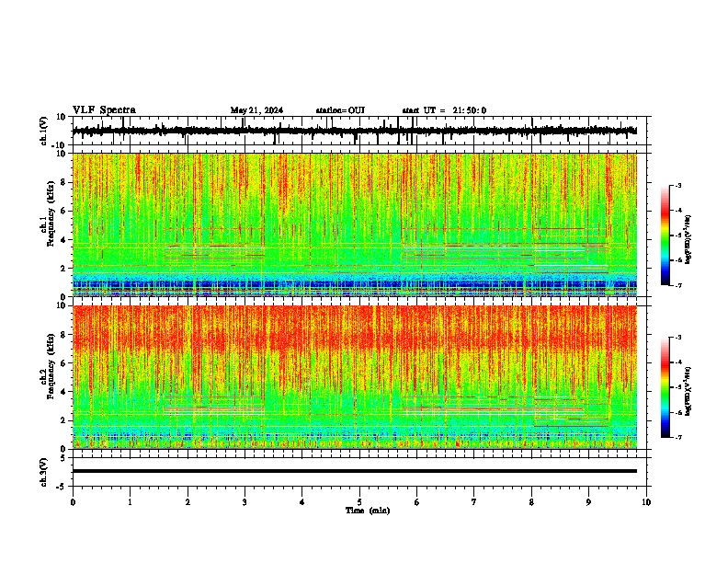Click time axis tick label "7"

point(474,502)
